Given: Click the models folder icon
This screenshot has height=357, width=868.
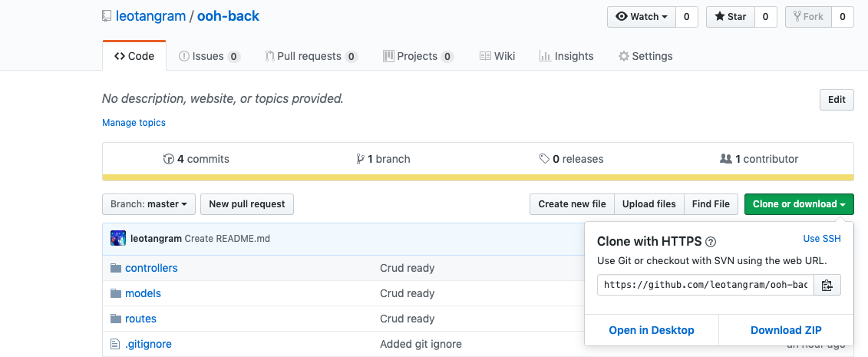Looking at the screenshot, I should 116,293.
